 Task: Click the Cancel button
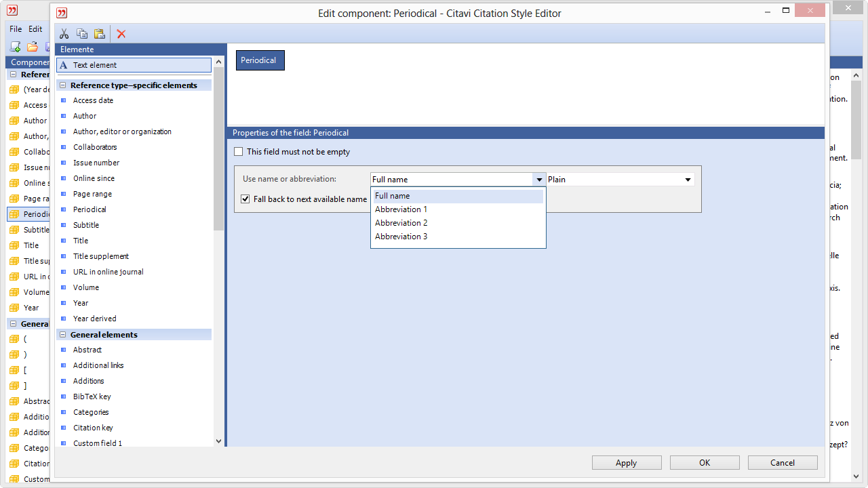(783, 463)
